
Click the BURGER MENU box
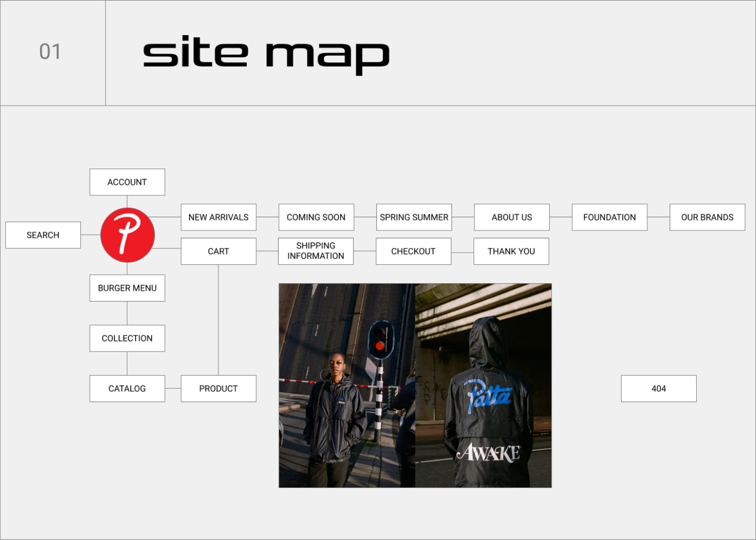click(127, 288)
